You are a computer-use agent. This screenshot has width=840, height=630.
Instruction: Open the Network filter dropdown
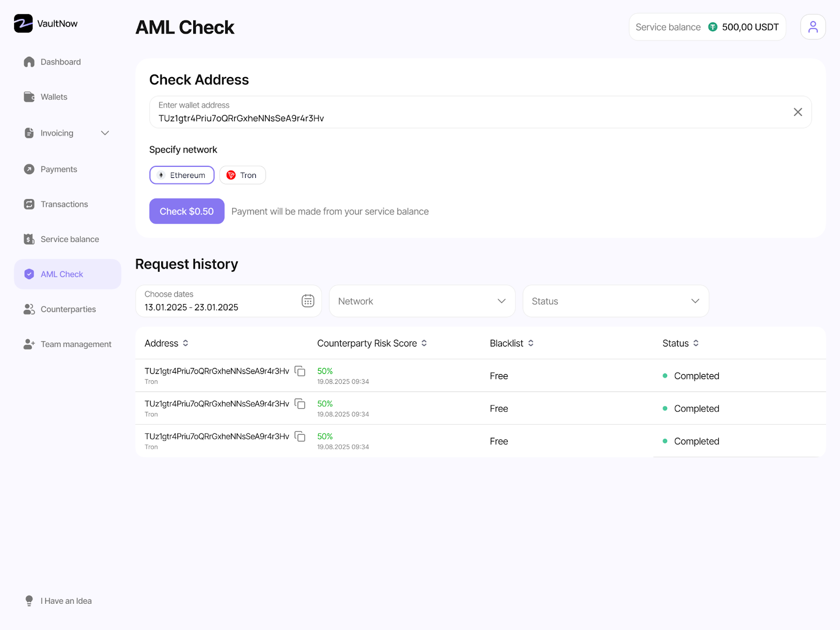pos(422,301)
